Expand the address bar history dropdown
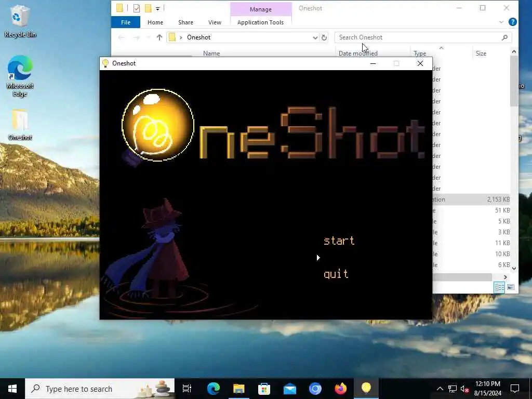The image size is (532, 399). 315,37
